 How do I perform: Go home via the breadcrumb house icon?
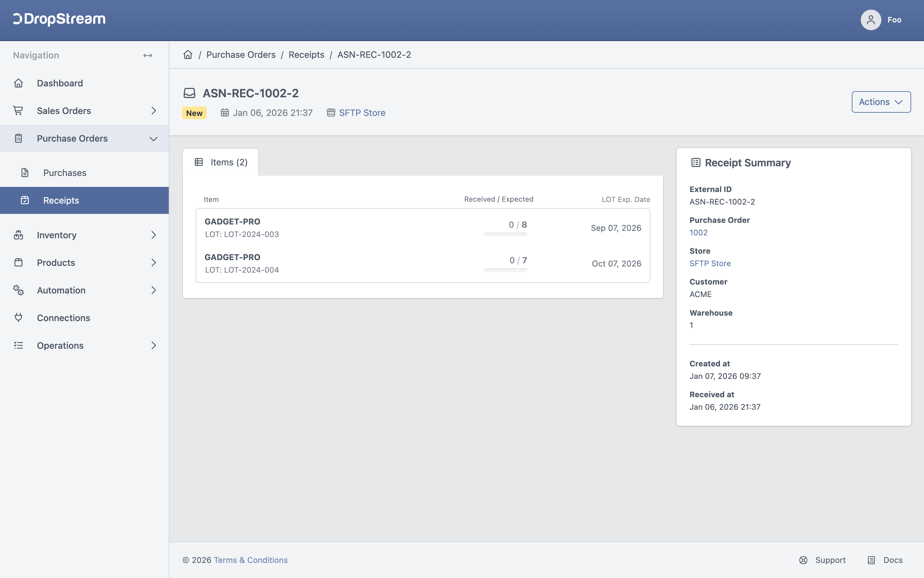tap(188, 55)
